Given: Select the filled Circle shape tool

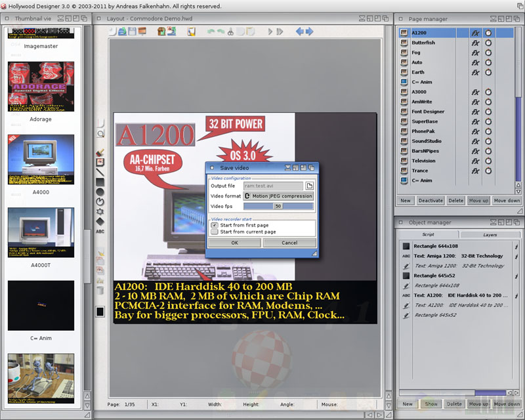Looking at the screenshot, I should coord(100,192).
